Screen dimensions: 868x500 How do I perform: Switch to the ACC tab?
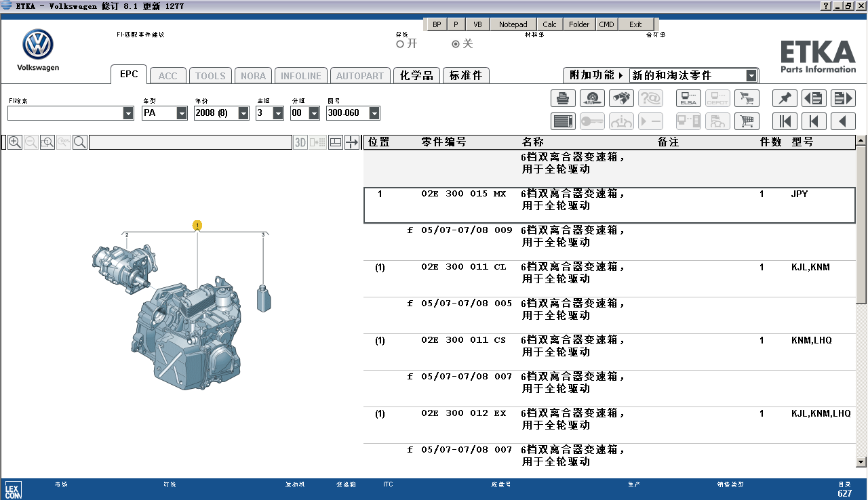[x=167, y=76]
